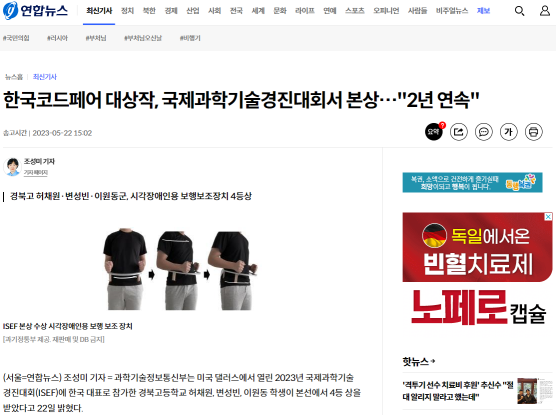Open reporter 조성미 기자 page link
Screen dimensions: 556x415
pyautogui.click(x=35, y=172)
